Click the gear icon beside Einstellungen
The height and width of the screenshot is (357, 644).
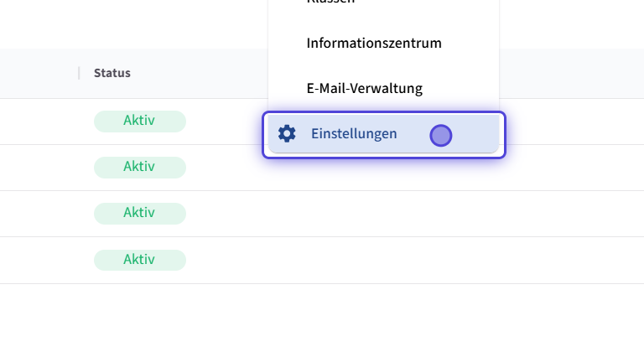tap(287, 133)
